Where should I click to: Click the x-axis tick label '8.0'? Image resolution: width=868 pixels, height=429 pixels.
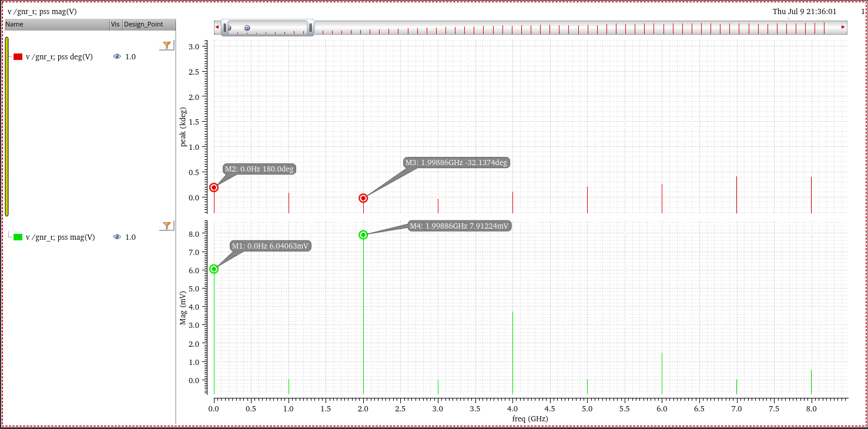click(811, 408)
